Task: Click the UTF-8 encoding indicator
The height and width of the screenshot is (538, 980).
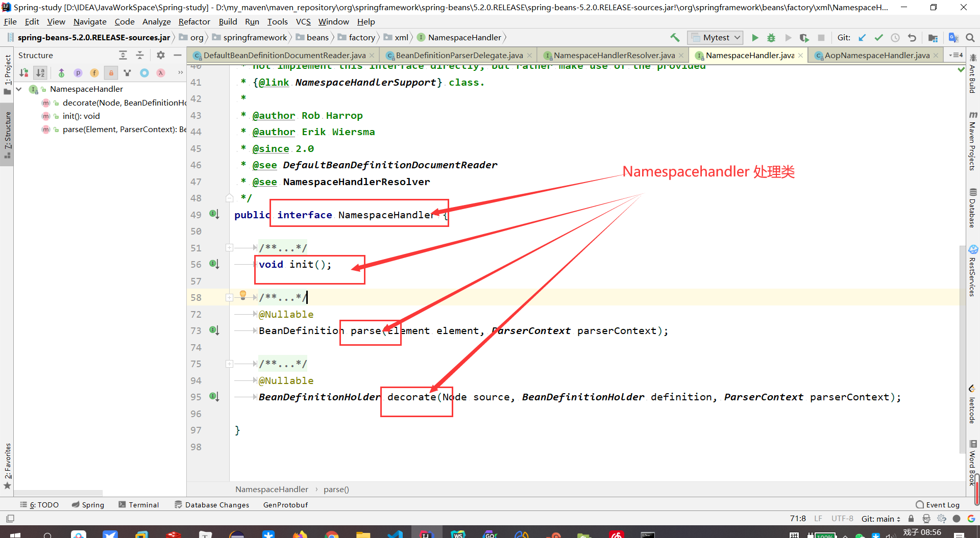Action: [842, 518]
